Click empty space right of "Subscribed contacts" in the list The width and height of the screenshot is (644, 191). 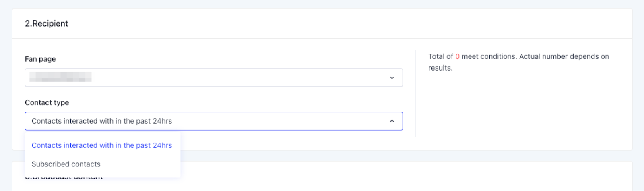click(x=141, y=164)
